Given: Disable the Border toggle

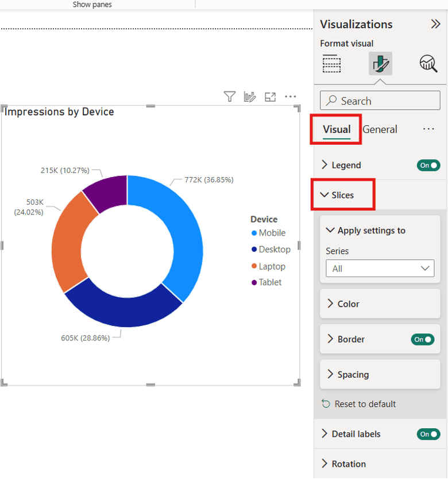Looking at the screenshot, I should point(423,340).
